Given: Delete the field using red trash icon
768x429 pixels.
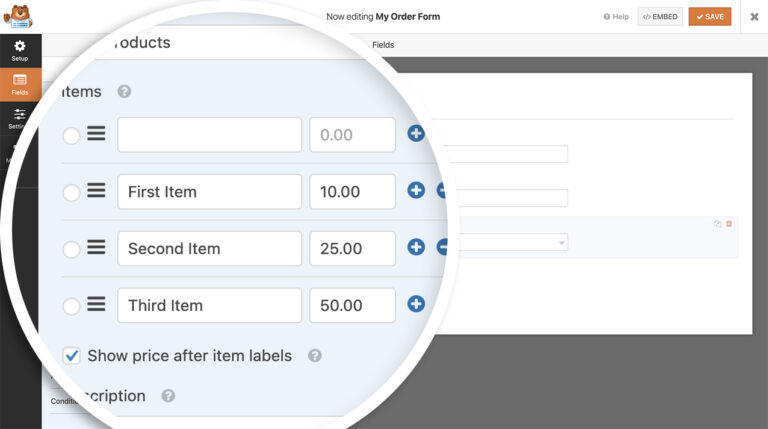Looking at the screenshot, I should coord(729,223).
